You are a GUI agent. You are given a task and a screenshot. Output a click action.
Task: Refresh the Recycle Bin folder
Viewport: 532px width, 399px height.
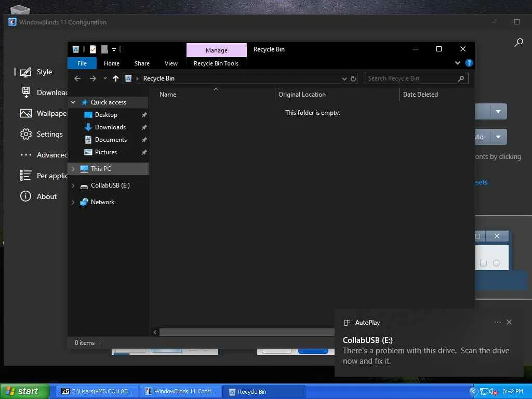[x=353, y=79]
